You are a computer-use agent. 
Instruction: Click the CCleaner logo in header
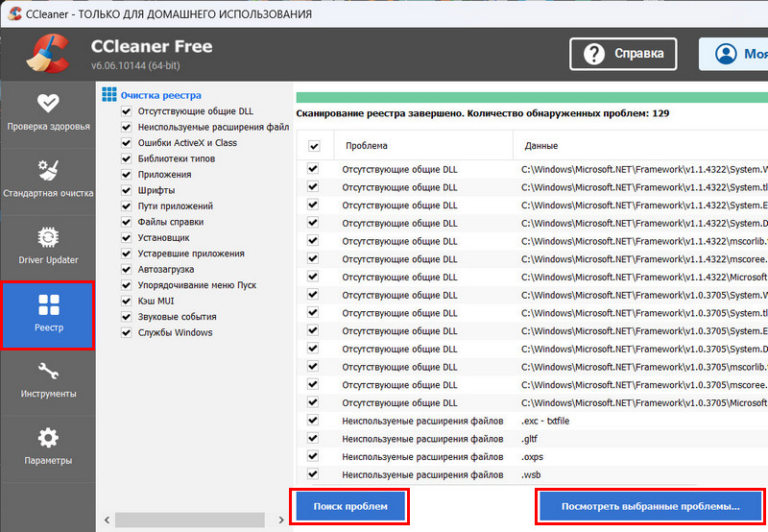48,54
